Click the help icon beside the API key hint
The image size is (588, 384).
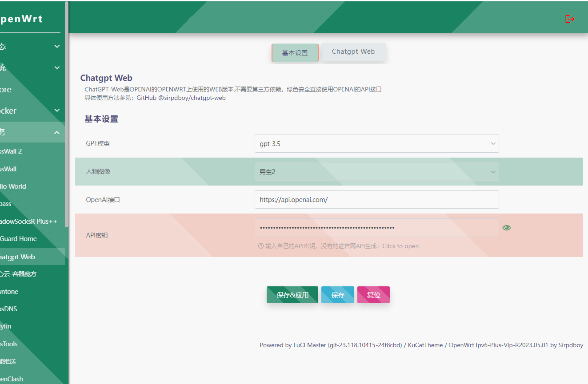261,246
